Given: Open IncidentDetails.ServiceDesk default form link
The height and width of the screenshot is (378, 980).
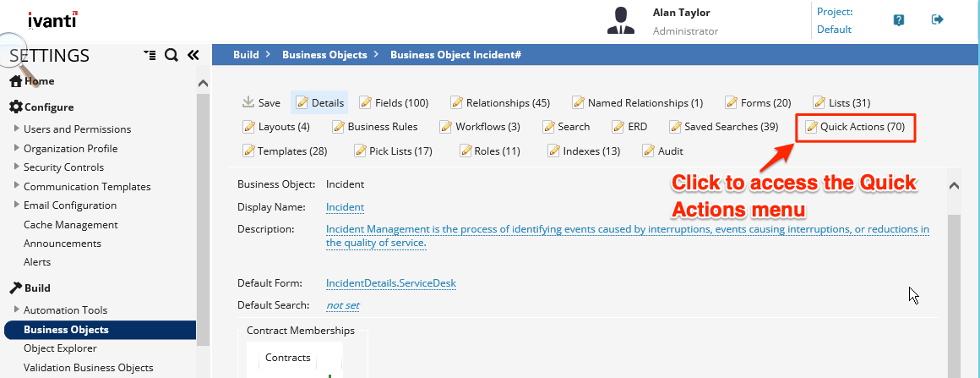Looking at the screenshot, I should [x=391, y=283].
